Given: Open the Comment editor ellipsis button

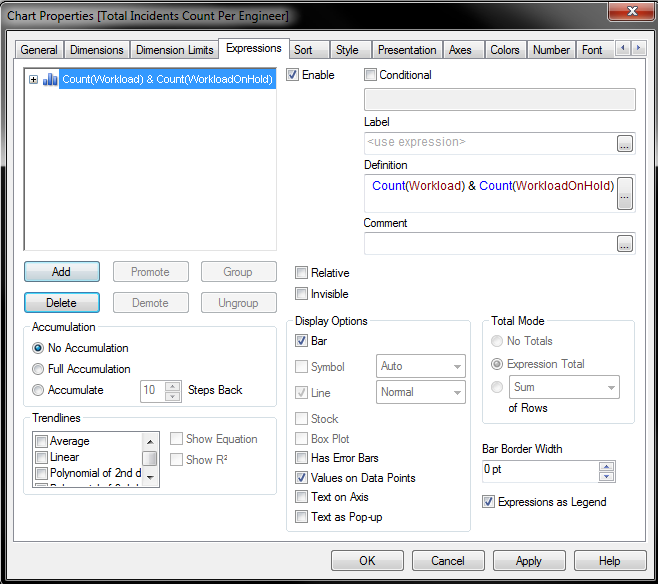Looking at the screenshot, I should tap(624, 243).
